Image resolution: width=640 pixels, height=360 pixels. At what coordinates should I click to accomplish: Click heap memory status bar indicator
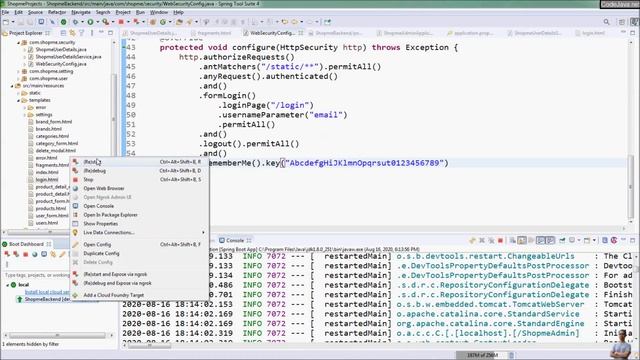point(482,355)
